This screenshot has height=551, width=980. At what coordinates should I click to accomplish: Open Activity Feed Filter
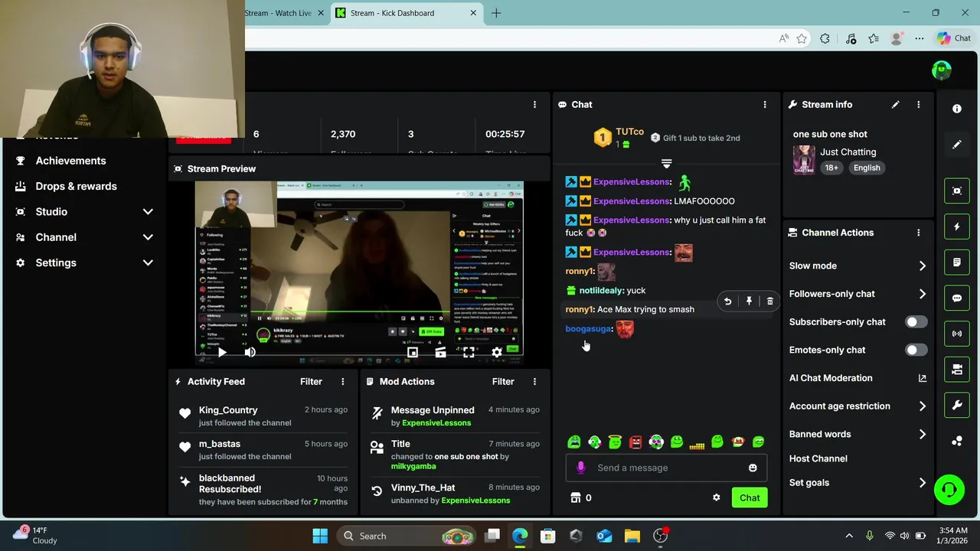(x=311, y=381)
